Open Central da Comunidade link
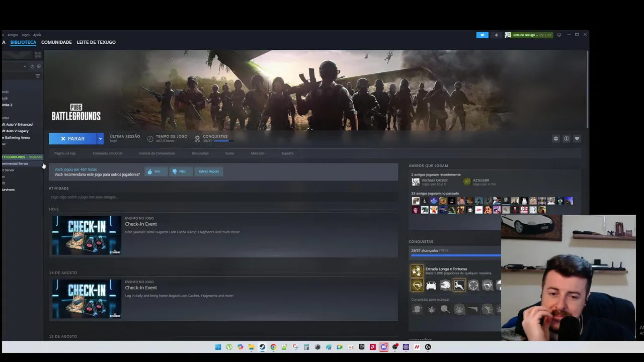Screen dimensions: 644x362 (157, 153)
